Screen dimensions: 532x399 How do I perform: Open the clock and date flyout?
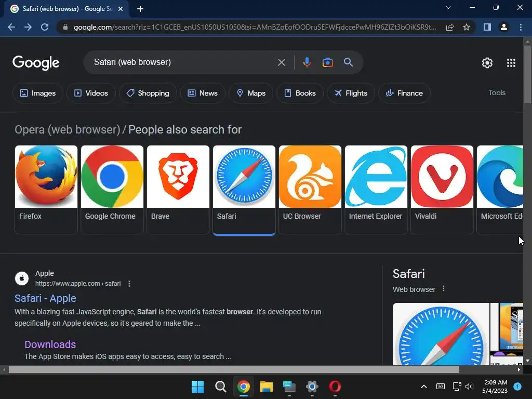pyautogui.click(x=495, y=387)
